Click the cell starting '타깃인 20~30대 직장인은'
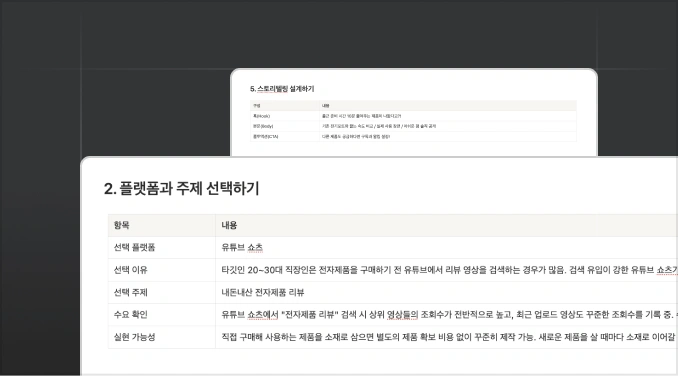 pos(447,270)
